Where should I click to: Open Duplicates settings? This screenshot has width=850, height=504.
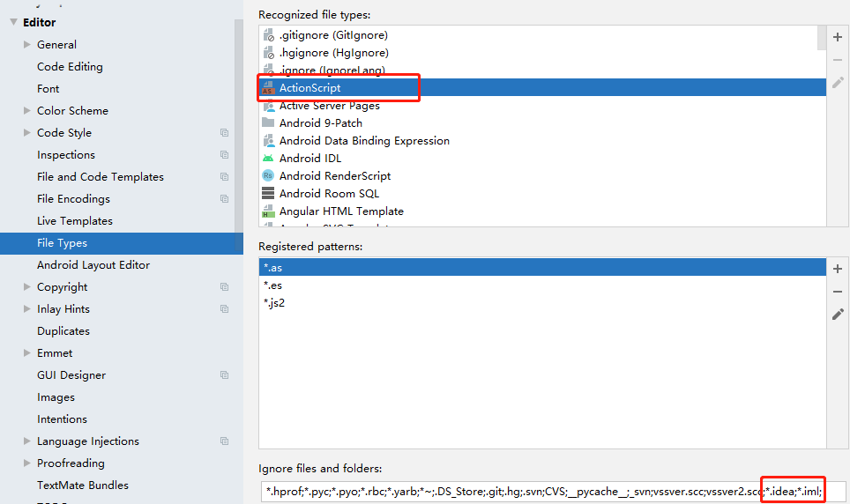click(x=63, y=331)
